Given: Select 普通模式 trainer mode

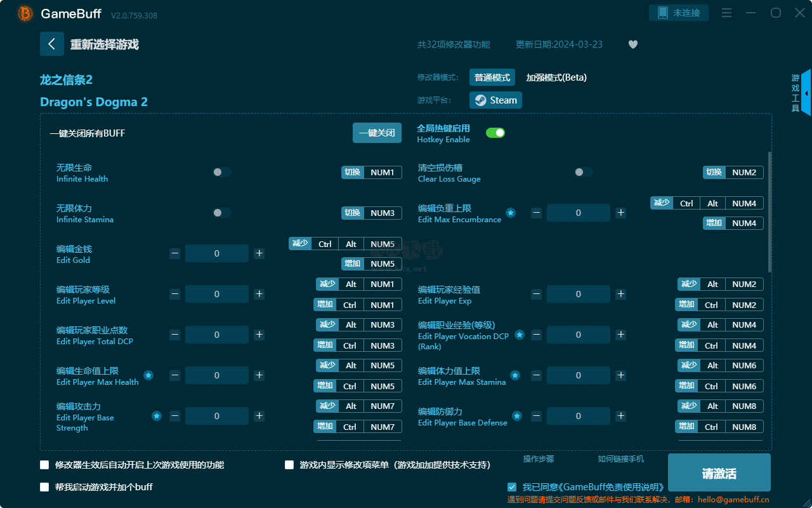Looking at the screenshot, I should coord(492,77).
